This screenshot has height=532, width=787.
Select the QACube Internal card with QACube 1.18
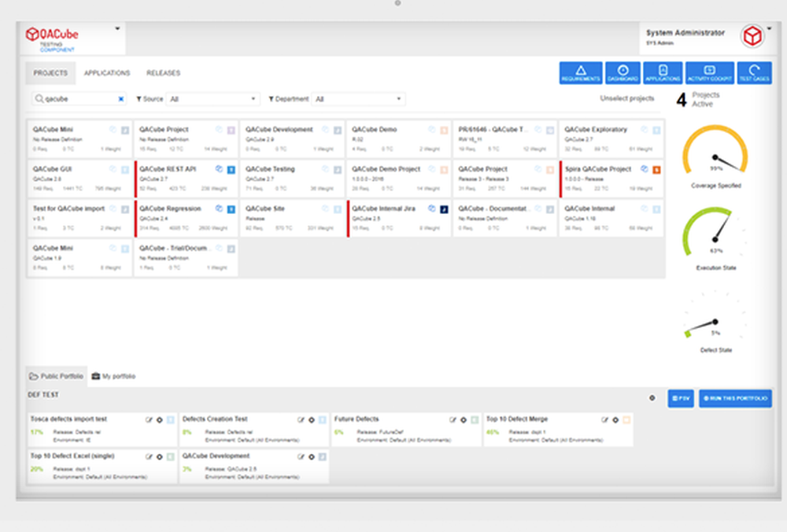coord(611,218)
